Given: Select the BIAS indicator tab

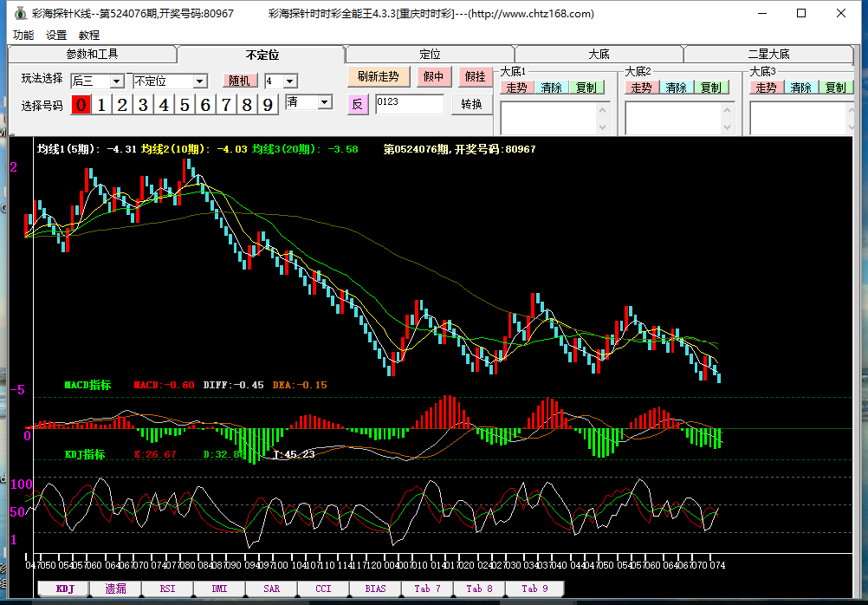Looking at the screenshot, I should pos(375,589).
